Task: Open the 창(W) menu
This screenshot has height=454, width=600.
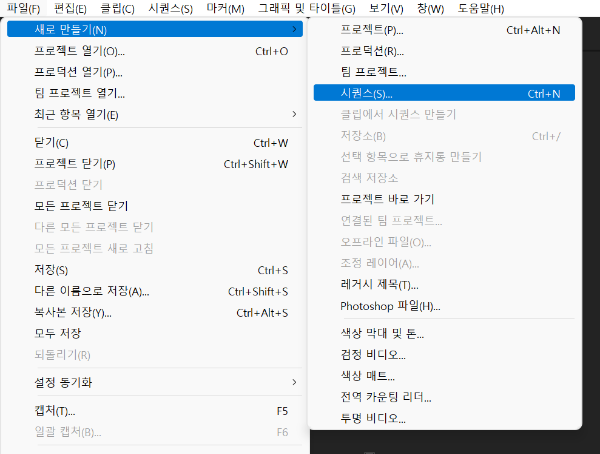Action: point(430,8)
